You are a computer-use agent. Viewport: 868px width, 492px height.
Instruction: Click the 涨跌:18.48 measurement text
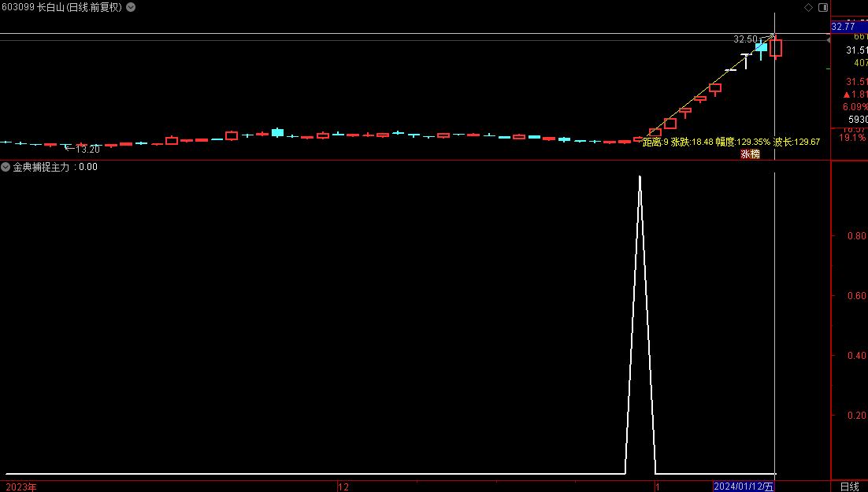(692, 142)
